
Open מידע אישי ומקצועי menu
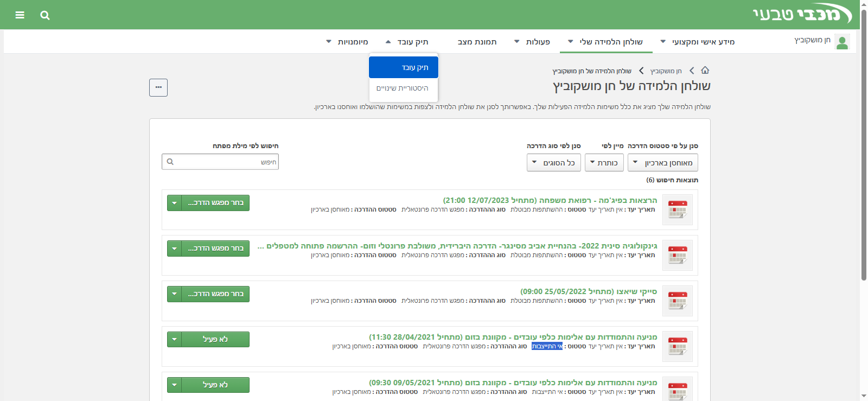click(x=697, y=42)
